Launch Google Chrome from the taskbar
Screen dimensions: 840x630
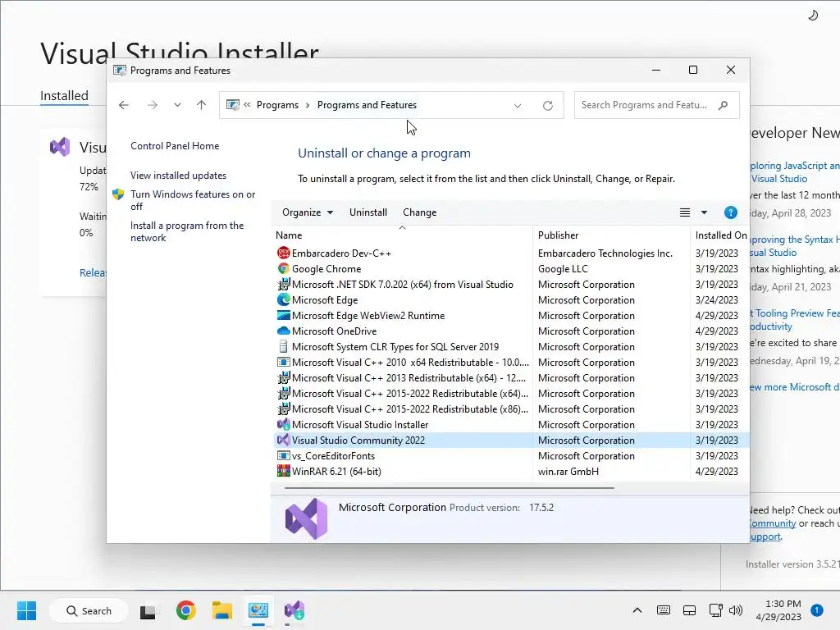(186, 610)
